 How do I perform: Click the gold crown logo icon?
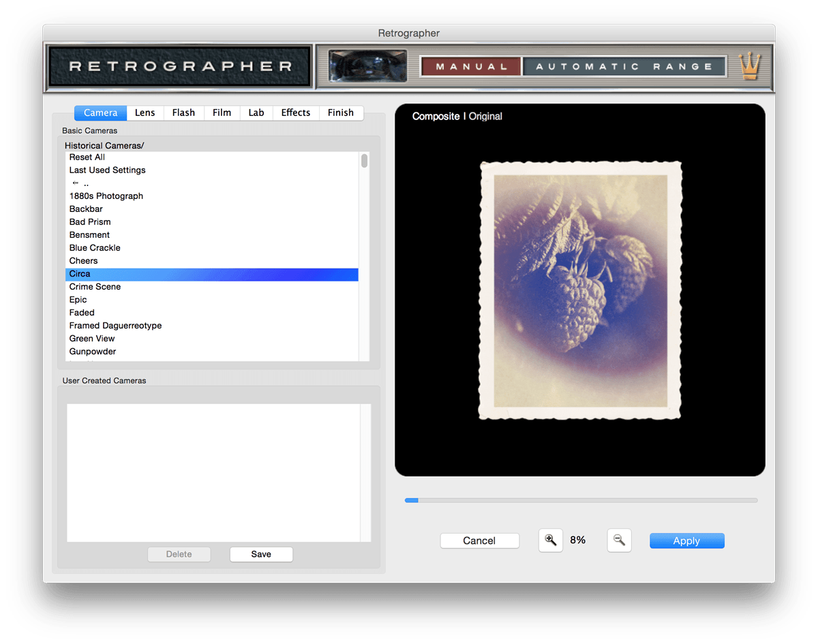tap(750, 67)
